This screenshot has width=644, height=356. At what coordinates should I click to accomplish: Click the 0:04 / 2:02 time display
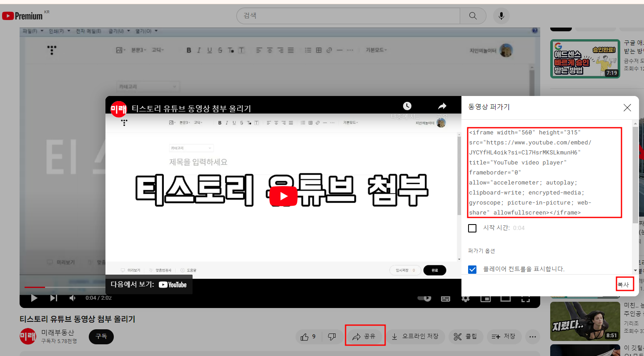(x=98, y=298)
